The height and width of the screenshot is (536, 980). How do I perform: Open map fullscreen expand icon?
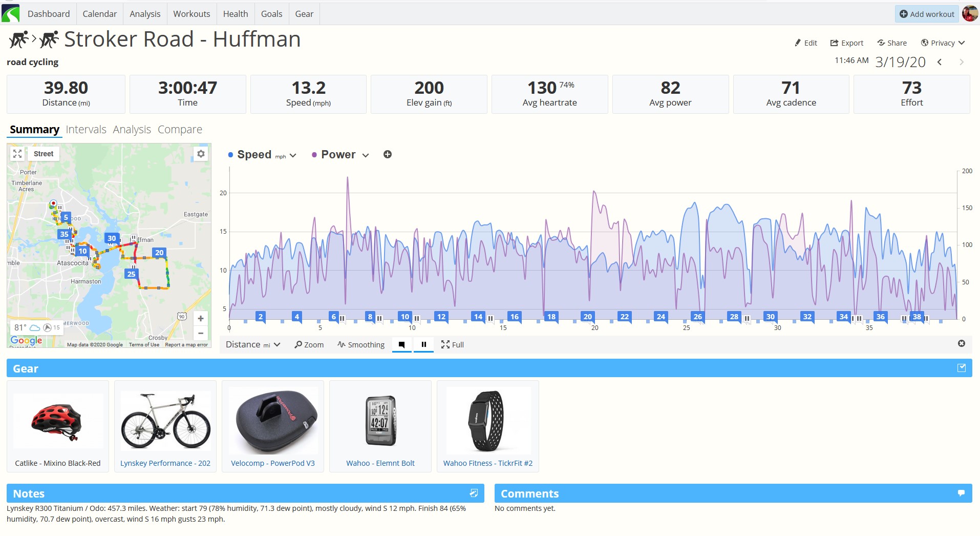[17, 154]
